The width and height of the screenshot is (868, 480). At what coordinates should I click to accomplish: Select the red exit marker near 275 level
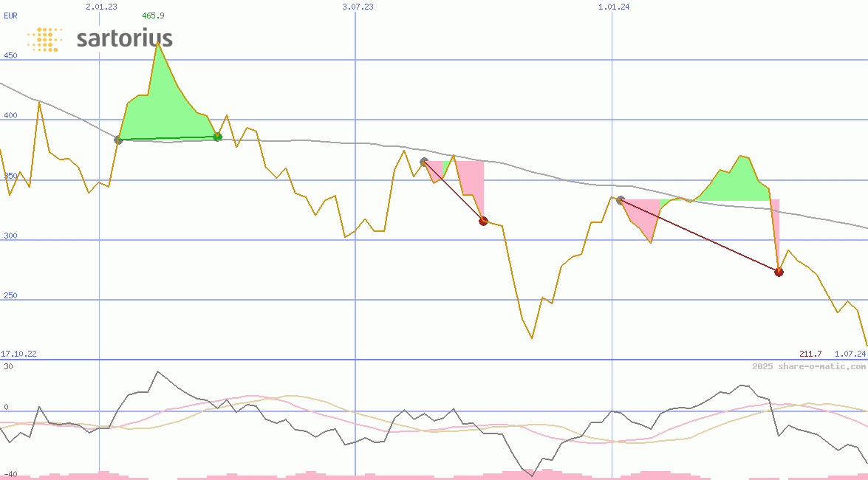pos(779,272)
